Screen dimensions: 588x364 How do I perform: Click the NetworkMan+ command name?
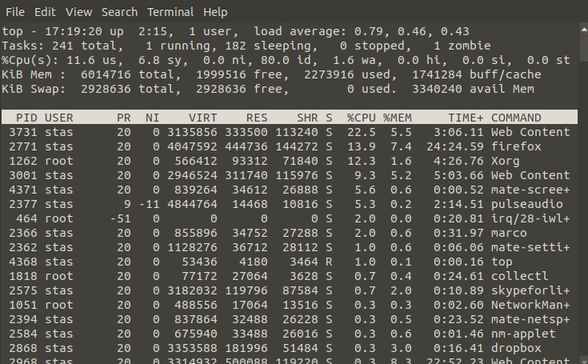pyautogui.click(x=530, y=305)
